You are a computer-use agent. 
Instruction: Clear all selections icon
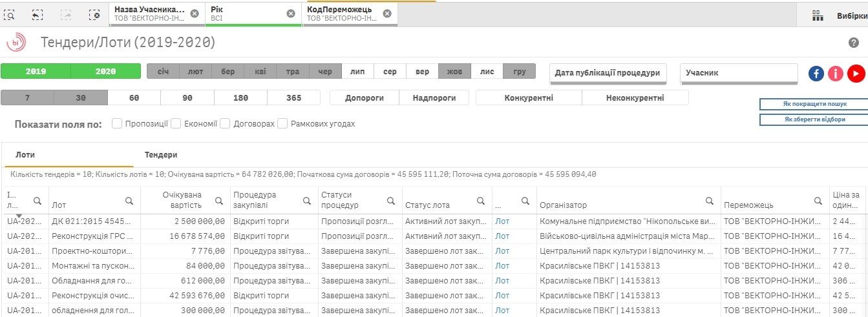pos(94,14)
